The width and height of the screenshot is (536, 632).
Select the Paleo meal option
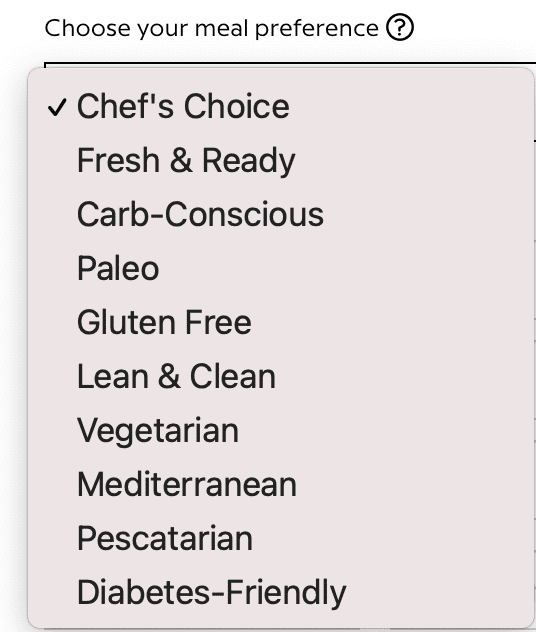pos(281,268)
